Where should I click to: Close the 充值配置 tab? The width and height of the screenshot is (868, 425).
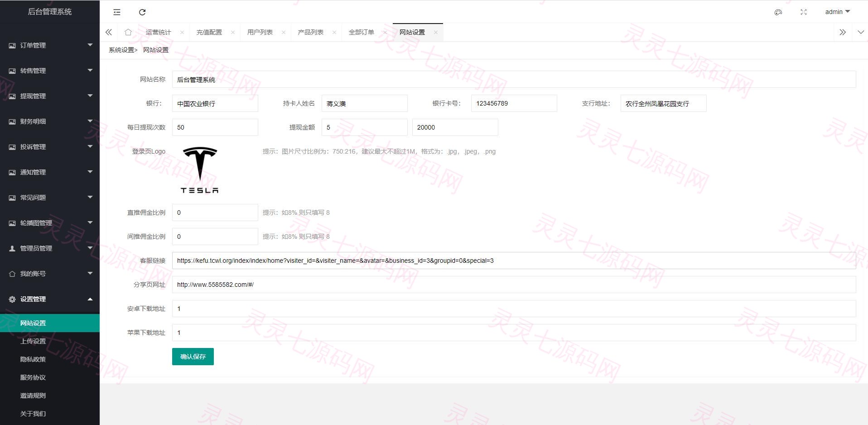pos(233,32)
